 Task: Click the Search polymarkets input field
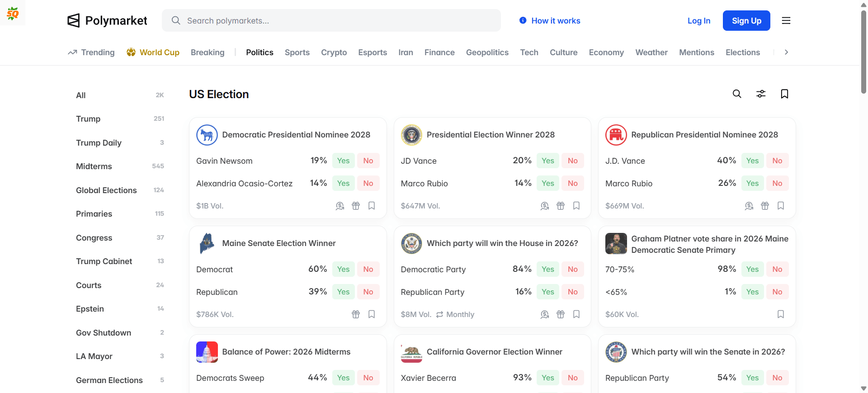pyautogui.click(x=331, y=20)
